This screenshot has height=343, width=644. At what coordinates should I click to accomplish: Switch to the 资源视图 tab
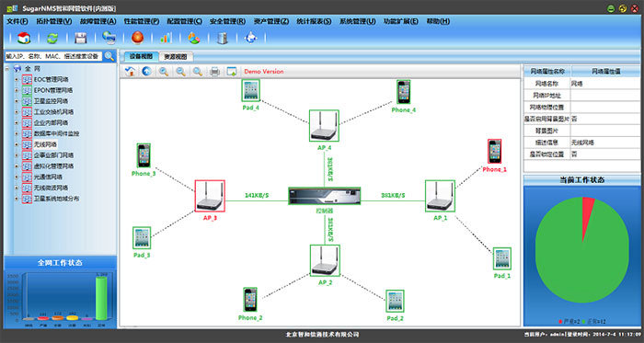click(176, 57)
